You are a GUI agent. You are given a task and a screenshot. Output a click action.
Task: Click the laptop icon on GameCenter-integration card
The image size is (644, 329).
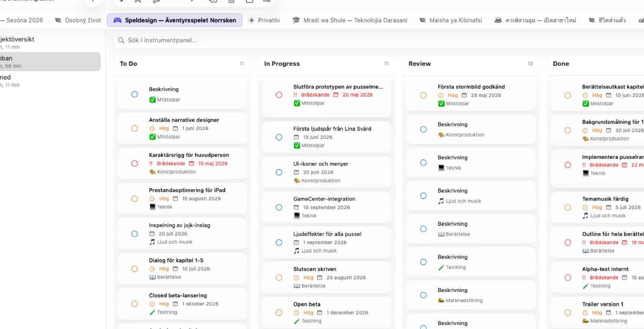(x=297, y=216)
